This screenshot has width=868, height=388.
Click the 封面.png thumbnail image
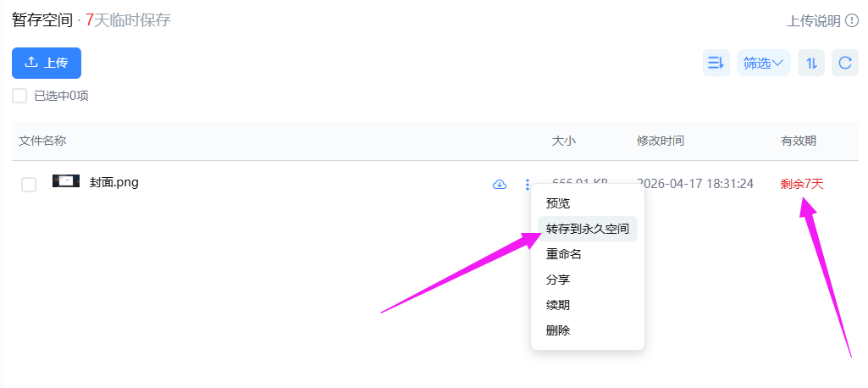[66, 181]
